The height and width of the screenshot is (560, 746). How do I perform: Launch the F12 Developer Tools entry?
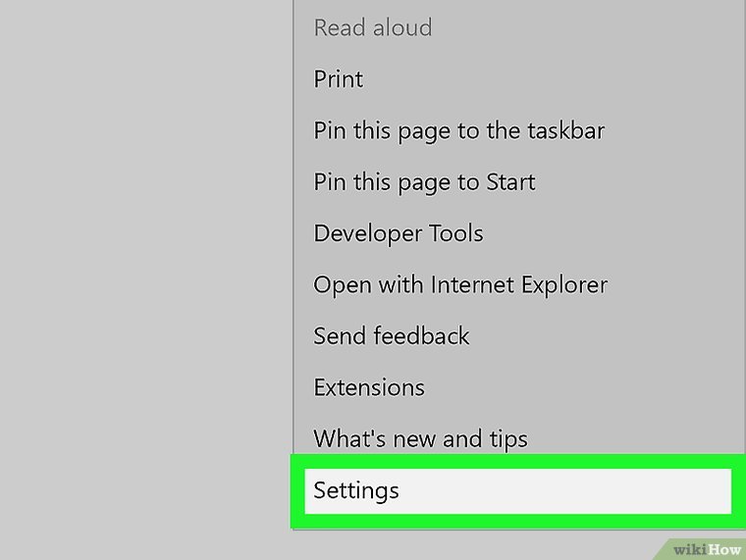[398, 233]
